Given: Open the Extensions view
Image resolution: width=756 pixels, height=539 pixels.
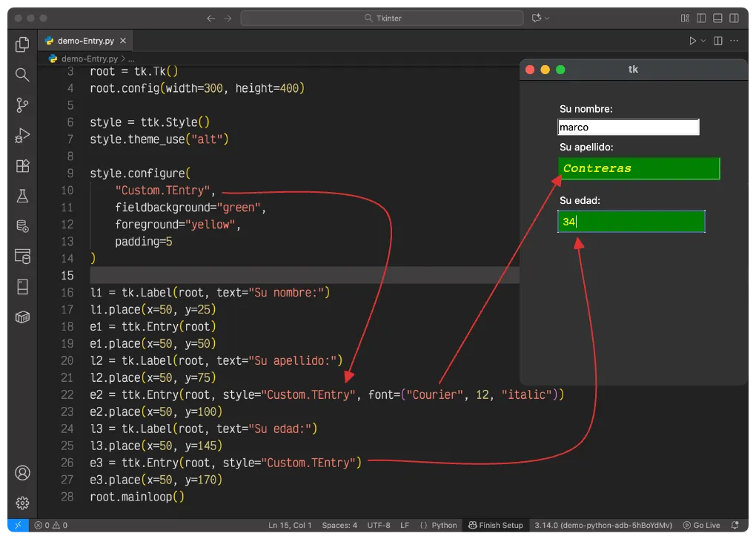Looking at the screenshot, I should tap(22, 166).
